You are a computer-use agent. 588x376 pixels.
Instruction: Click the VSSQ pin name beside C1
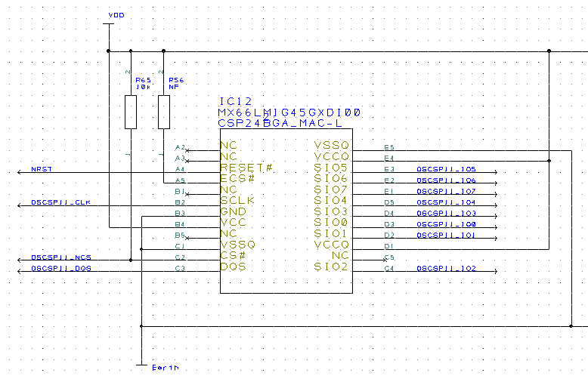click(x=238, y=245)
